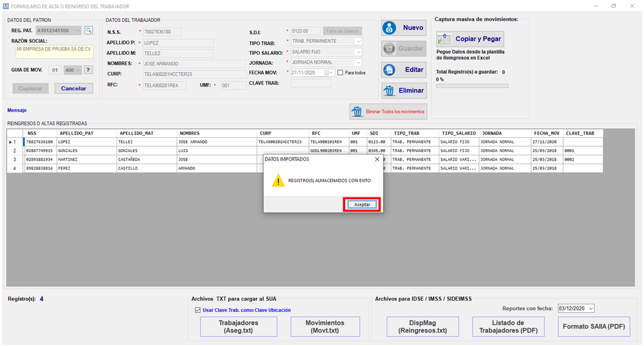Click Formato SAIIA (PDF) button
The width and height of the screenshot is (644, 346).
pos(594,327)
